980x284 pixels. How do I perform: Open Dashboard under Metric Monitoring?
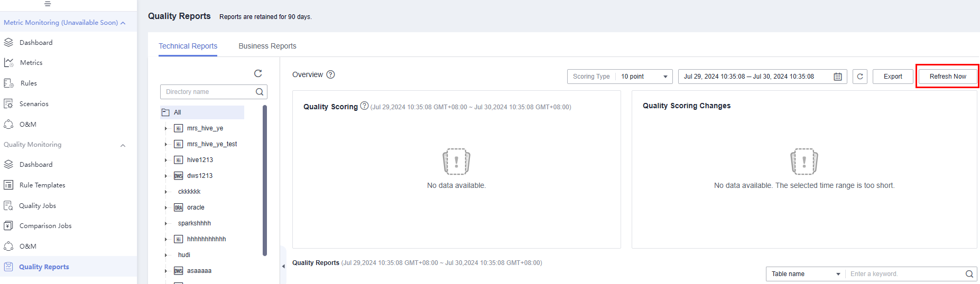pos(36,42)
